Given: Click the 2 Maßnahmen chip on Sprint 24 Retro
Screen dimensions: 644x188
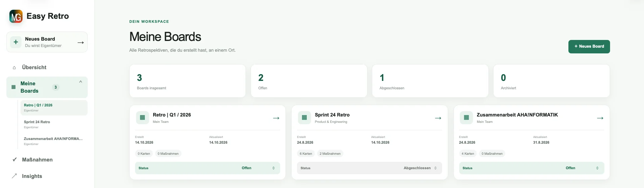Looking at the screenshot, I should tap(330, 154).
